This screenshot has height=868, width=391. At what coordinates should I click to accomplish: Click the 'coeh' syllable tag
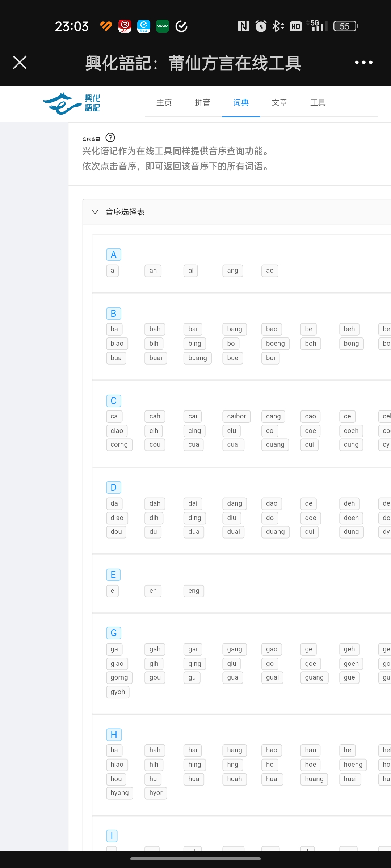(x=351, y=431)
